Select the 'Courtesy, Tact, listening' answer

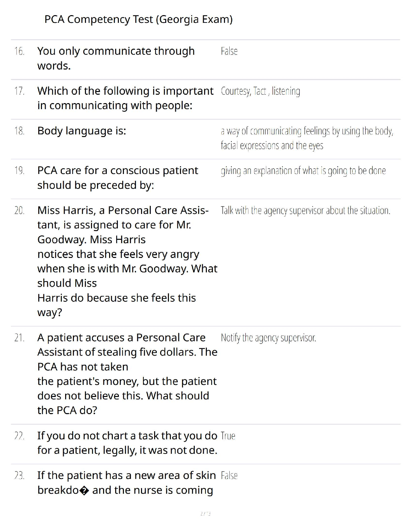[x=260, y=91]
